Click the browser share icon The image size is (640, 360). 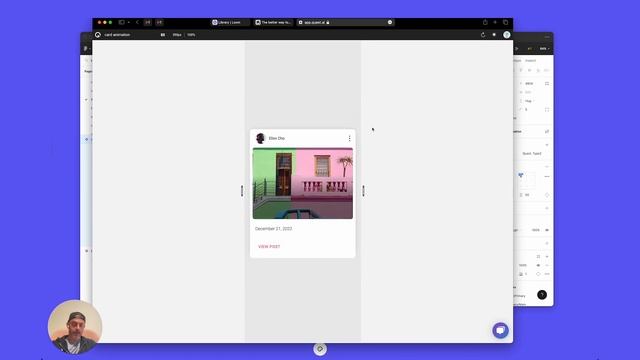coord(485,22)
